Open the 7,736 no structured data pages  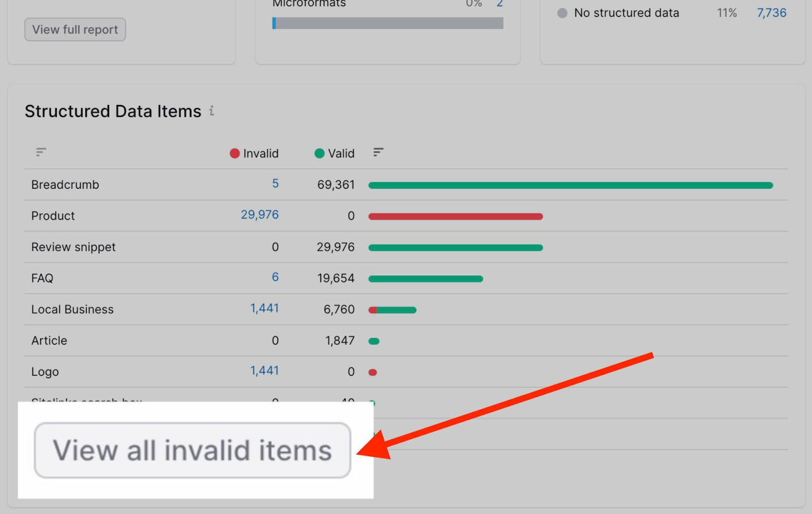[x=771, y=13]
